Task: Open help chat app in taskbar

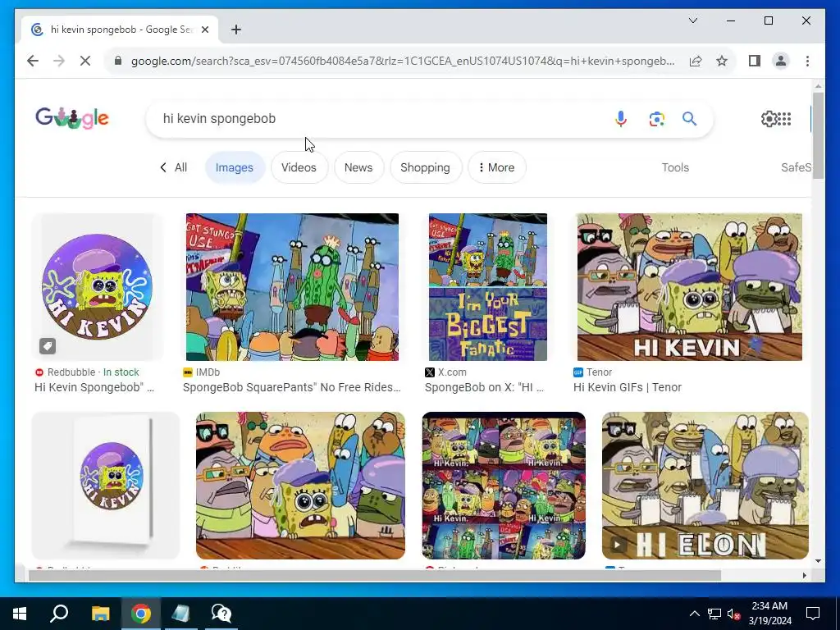Action: 221,614
